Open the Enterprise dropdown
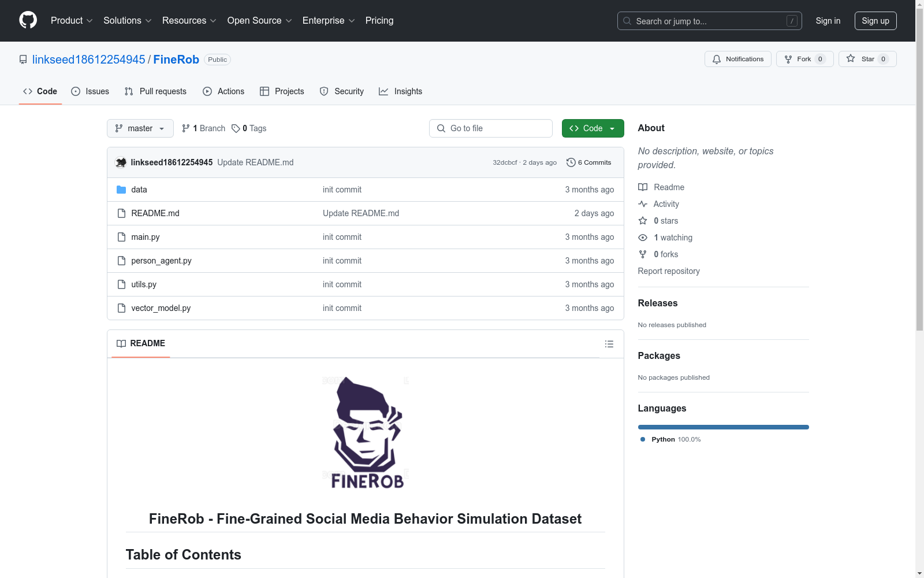Image resolution: width=924 pixels, height=578 pixels. point(329,20)
